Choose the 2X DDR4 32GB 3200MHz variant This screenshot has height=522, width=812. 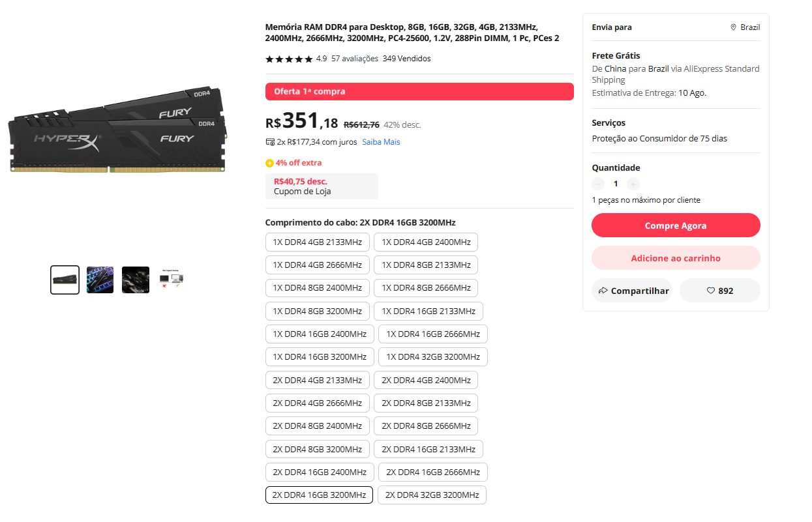432,495
